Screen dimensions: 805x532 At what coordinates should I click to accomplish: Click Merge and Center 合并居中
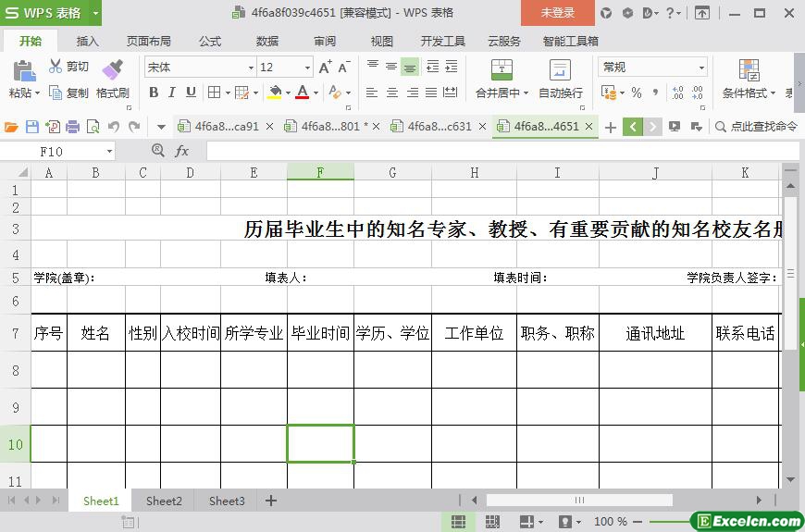tap(502, 79)
